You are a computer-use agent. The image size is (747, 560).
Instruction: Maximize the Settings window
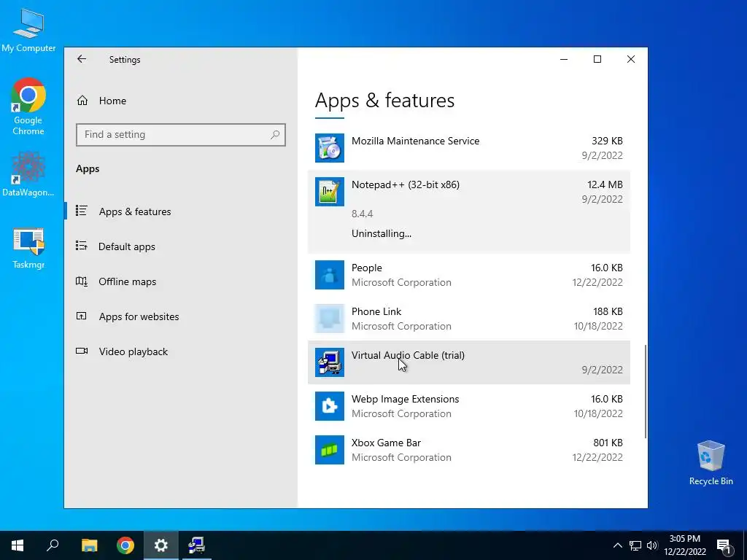(597, 59)
